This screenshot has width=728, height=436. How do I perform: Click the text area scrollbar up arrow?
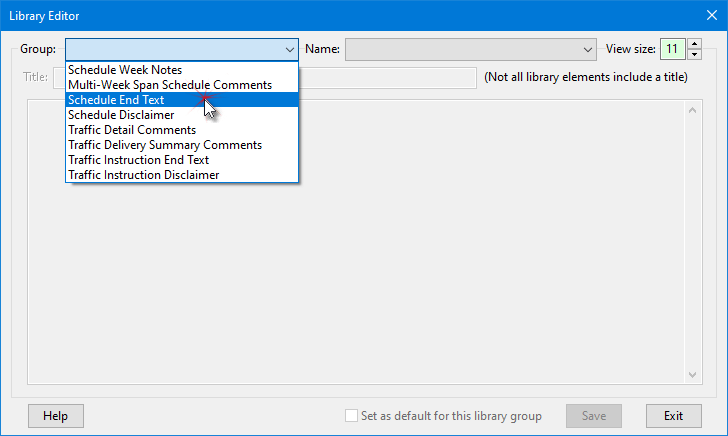click(x=690, y=108)
